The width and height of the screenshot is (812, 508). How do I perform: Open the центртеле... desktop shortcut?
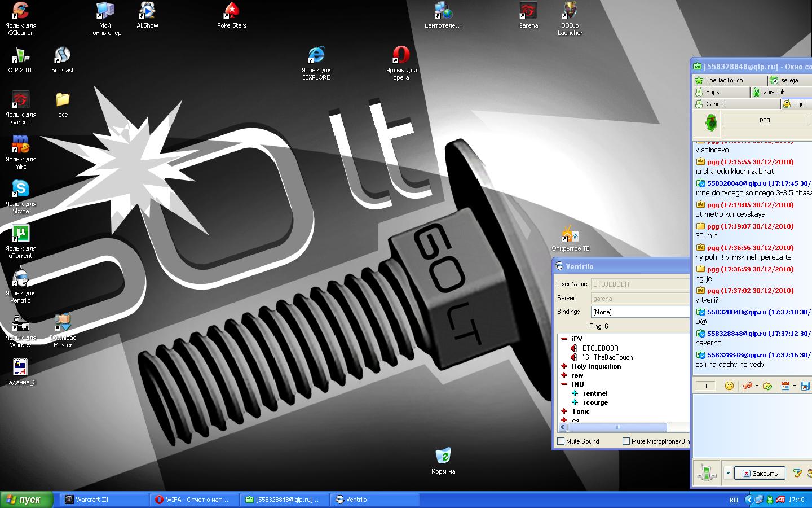(443, 15)
